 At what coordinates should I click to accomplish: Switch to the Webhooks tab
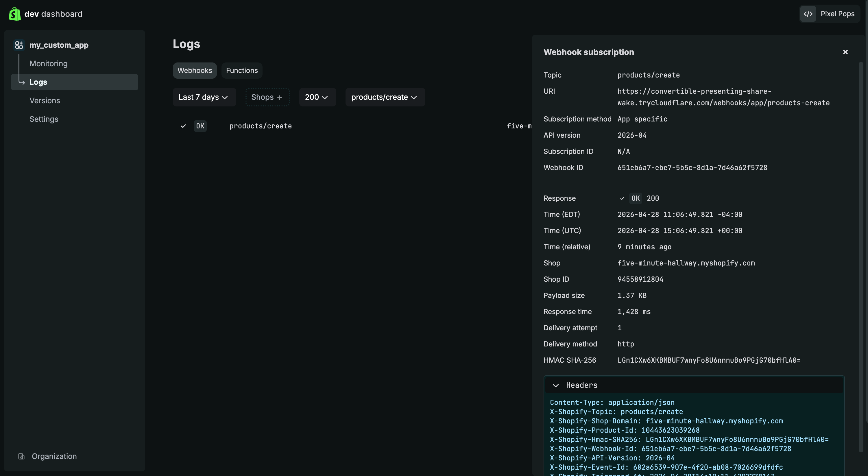point(195,71)
